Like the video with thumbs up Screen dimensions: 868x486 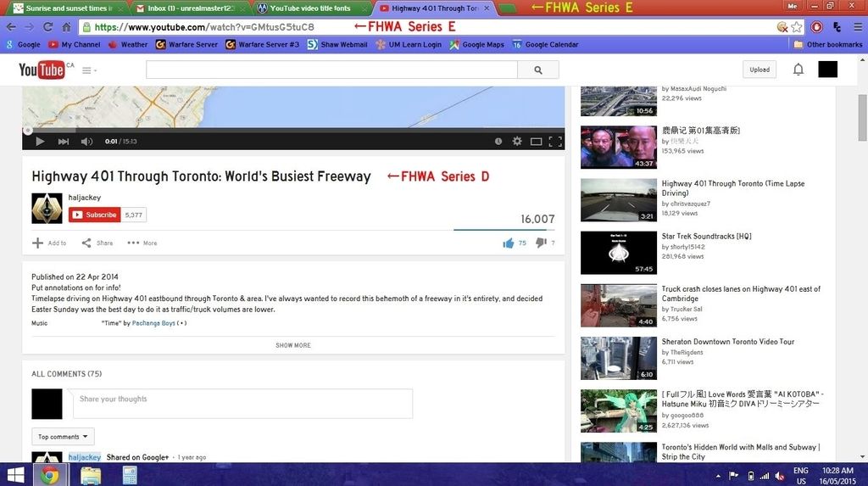click(509, 243)
